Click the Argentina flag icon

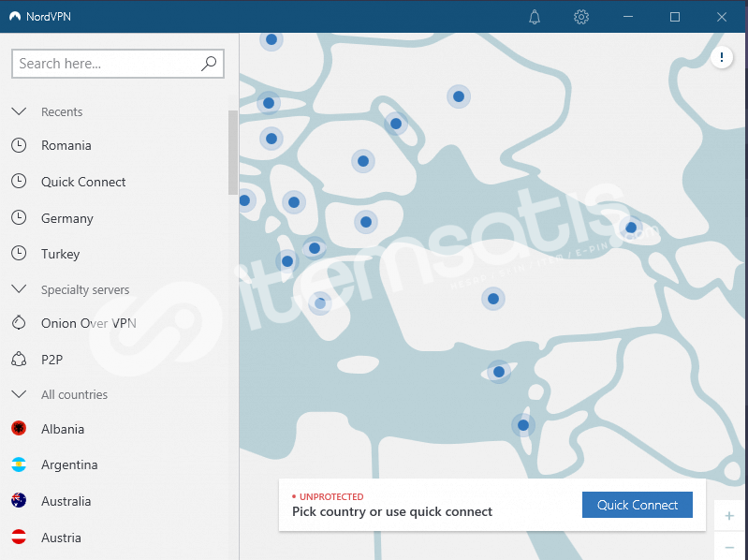click(x=19, y=464)
